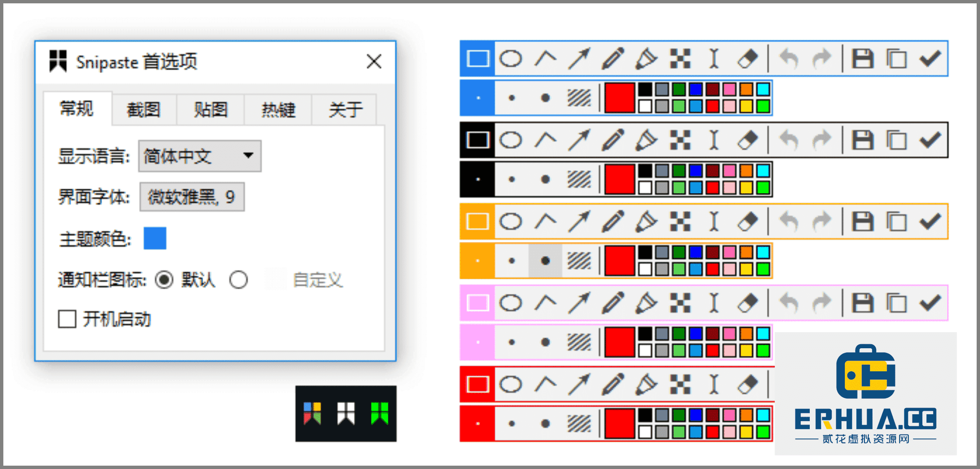Choose the small dot size in the black toolbar
980x469 pixels.
click(477, 179)
